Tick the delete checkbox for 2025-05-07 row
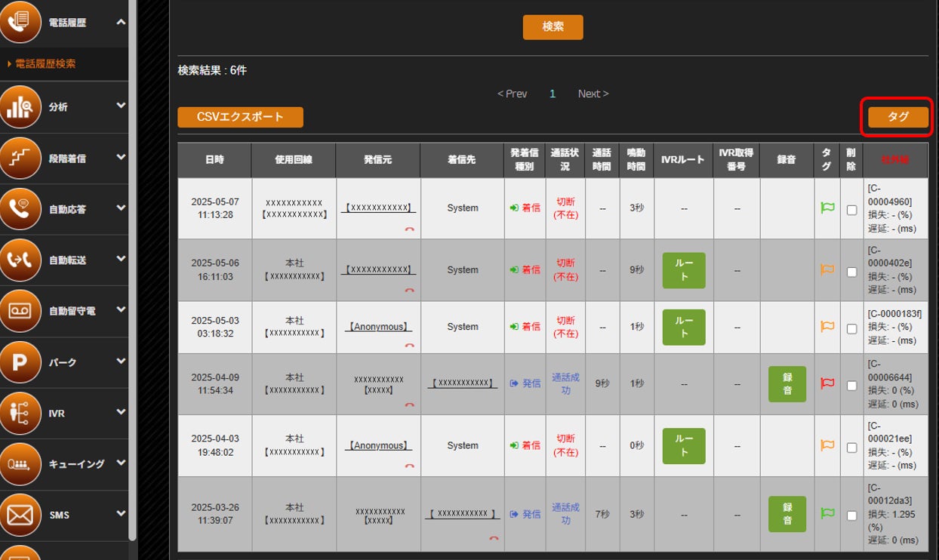The width and height of the screenshot is (939, 560). [x=851, y=211]
